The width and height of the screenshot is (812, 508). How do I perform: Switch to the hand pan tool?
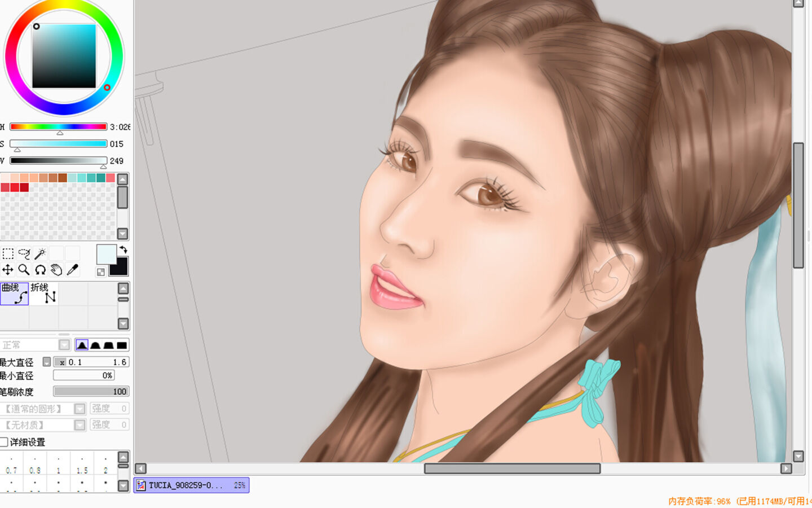click(56, 270)
